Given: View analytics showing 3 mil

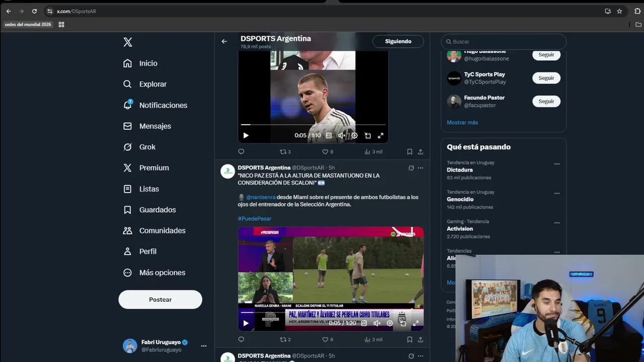Looking at the screenshot, I should coord(373,151).
